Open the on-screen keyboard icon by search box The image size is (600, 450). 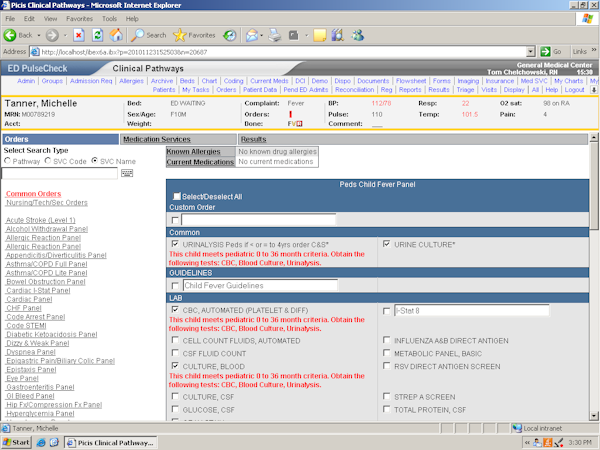[x=127, y=173]
